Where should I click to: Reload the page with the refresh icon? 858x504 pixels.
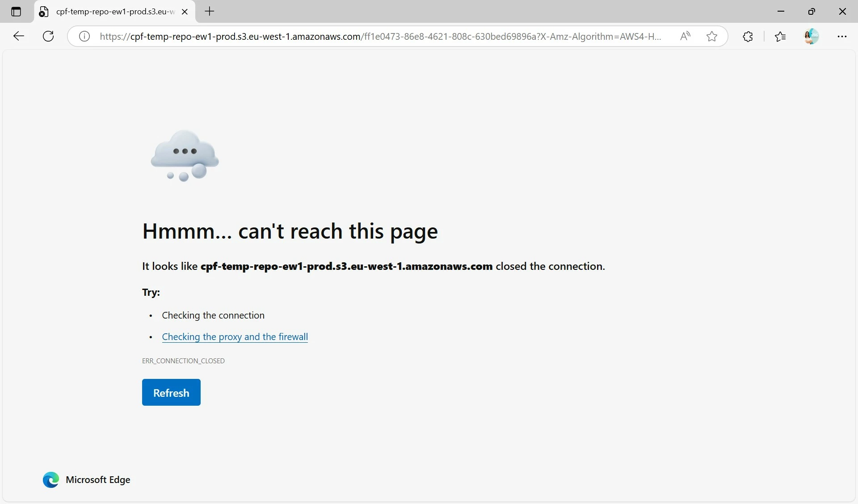pos(48,36)
